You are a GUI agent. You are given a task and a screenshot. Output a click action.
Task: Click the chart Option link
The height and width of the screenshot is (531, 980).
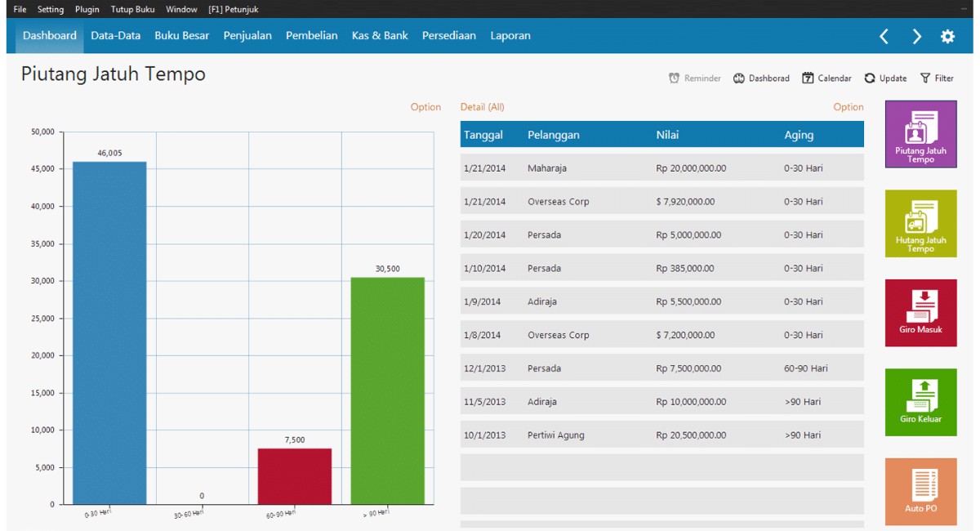425,107
